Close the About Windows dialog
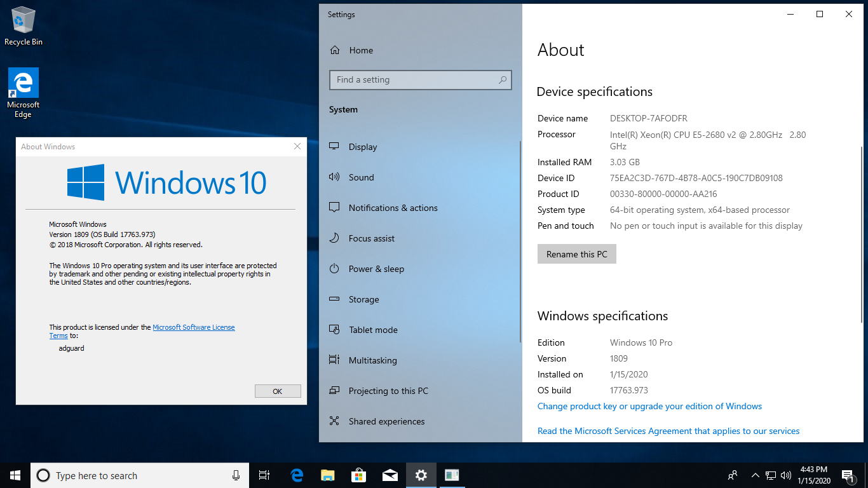This screenshot has height=488, width=868. point(297,146)
